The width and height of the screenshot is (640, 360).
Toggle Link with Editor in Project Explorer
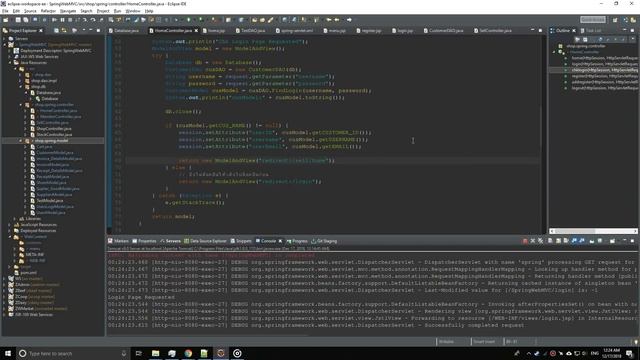coord(64,31)
